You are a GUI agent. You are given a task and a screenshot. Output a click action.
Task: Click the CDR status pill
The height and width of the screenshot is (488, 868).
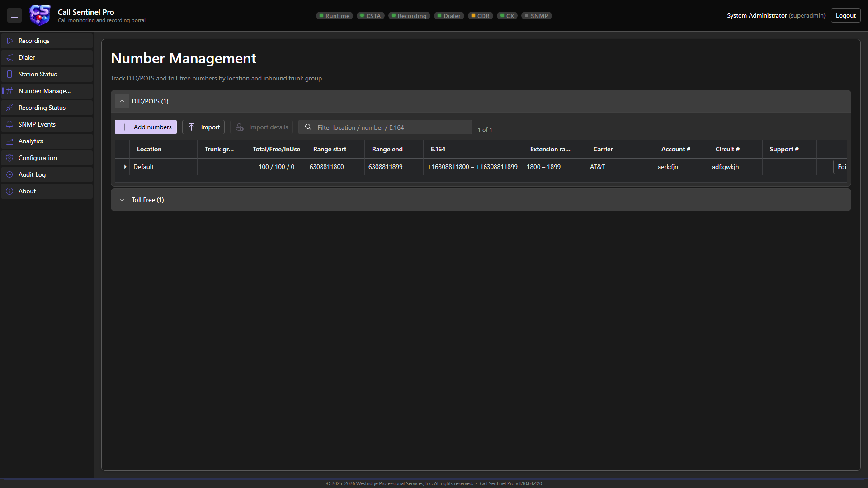[481, 16]
